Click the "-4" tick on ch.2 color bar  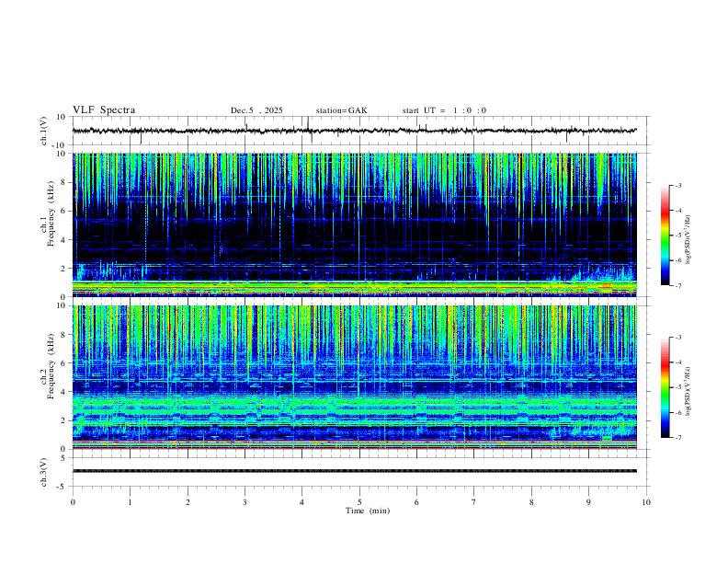coord(677,362)
